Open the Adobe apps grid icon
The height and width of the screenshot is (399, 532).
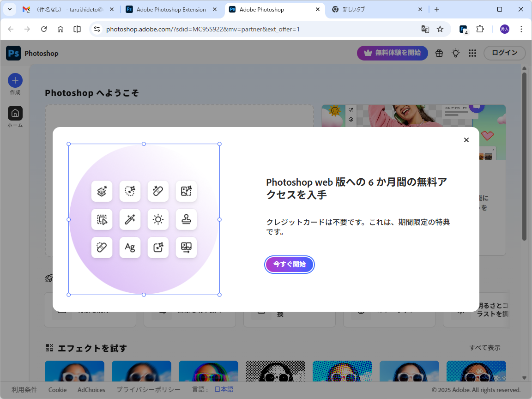pyautogui.click(x=472, y=53)
